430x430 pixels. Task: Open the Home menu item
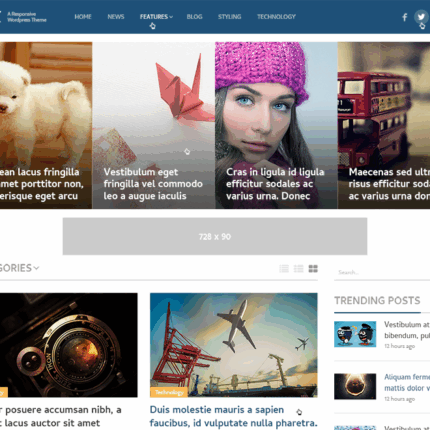coord(83,17)
